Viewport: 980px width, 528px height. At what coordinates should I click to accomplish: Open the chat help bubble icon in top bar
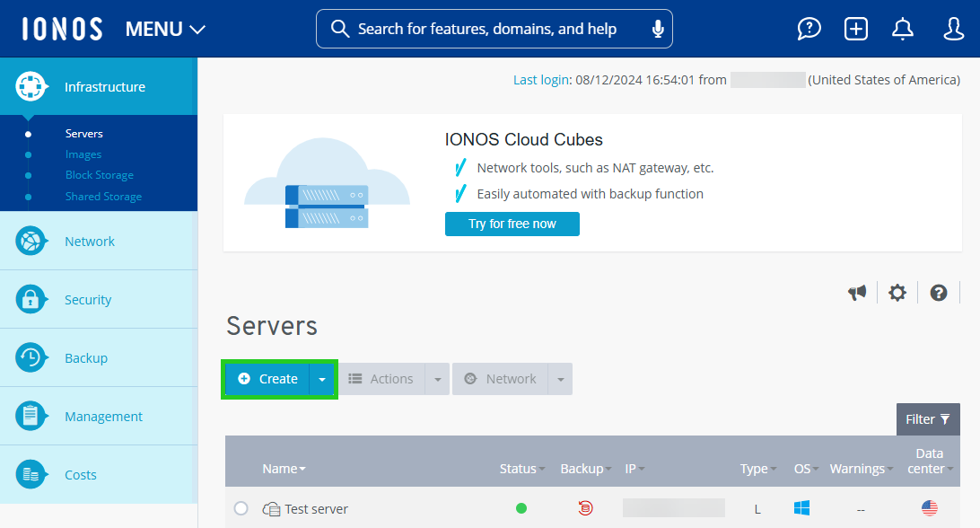click(809, 28)
